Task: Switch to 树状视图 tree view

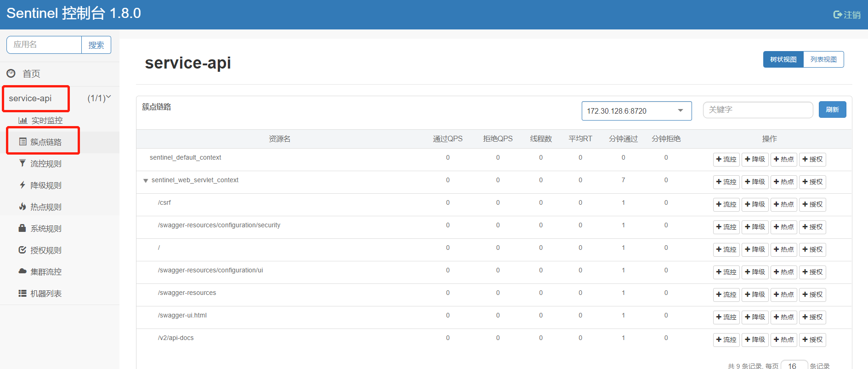Action: [783, 59]
